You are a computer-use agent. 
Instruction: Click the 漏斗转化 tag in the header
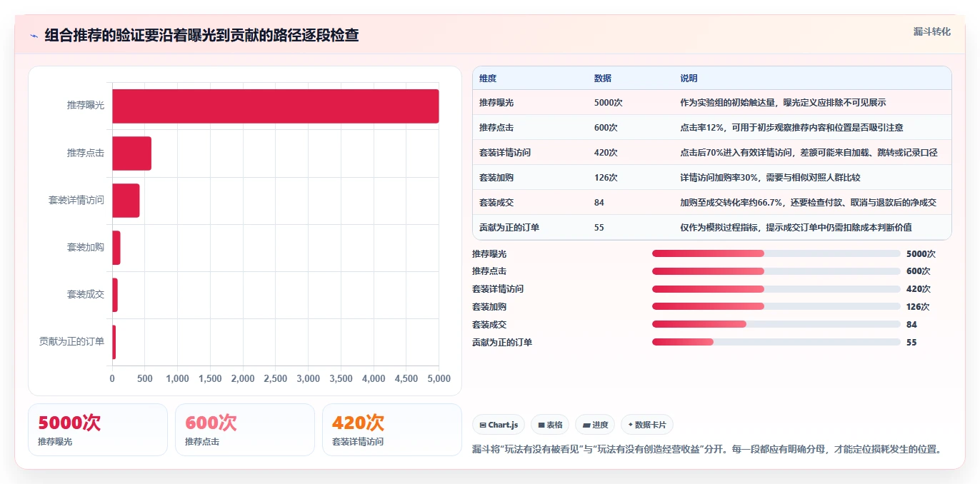tap(931, 31)
